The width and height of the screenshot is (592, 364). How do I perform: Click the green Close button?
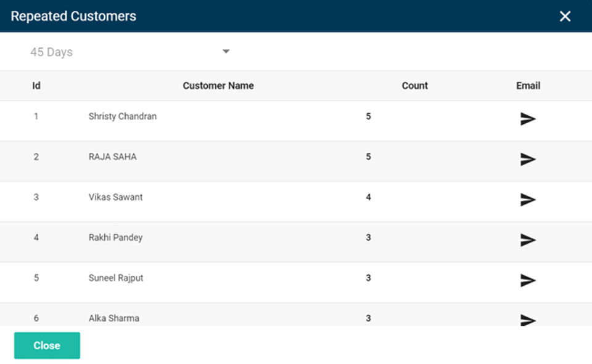click(x=47, y=346)
